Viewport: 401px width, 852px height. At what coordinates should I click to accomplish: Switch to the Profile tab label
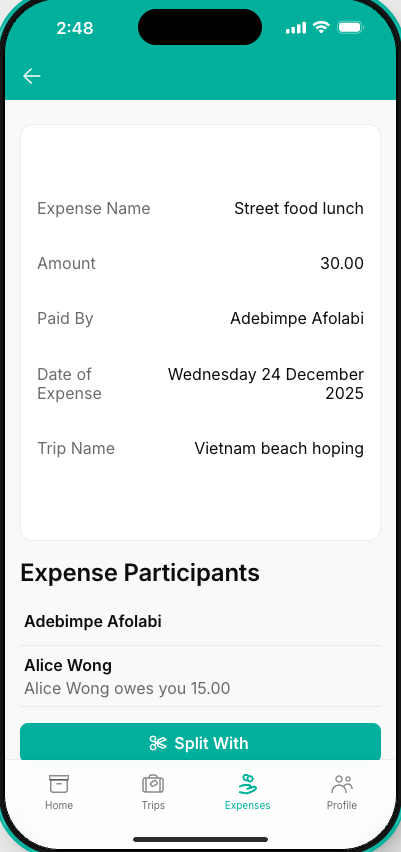(x=342, y=805)
